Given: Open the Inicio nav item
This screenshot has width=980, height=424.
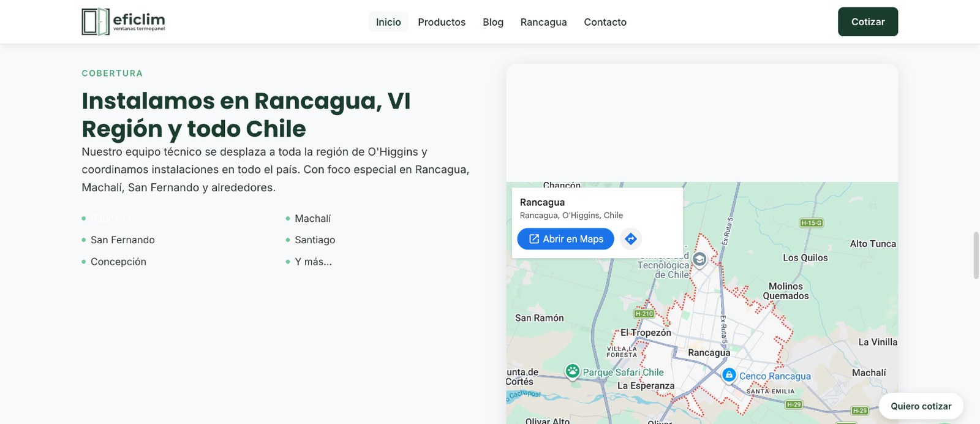Looking at the screenshot, I should 388,22.
